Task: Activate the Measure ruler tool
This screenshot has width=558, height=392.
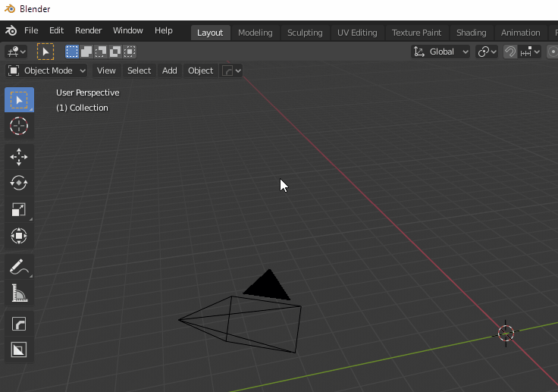Action: tap(19, 293)
